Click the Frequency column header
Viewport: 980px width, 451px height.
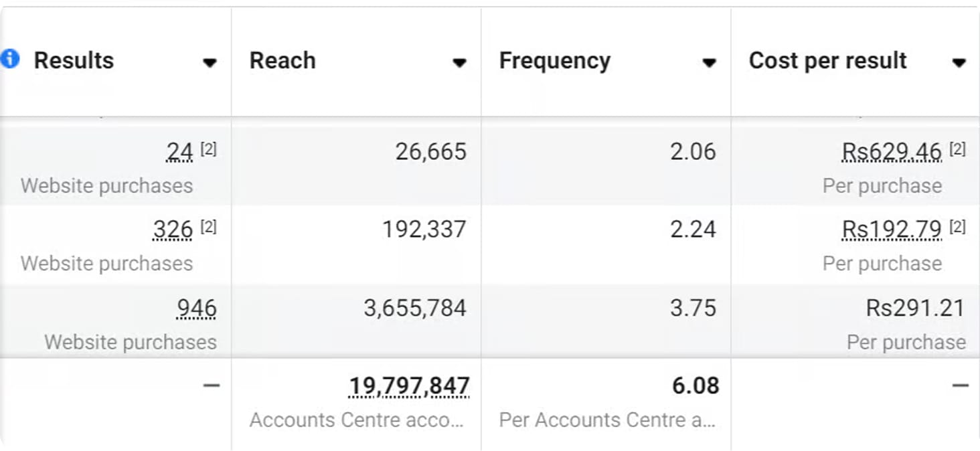pyautogui.click(x=555, y=60)
